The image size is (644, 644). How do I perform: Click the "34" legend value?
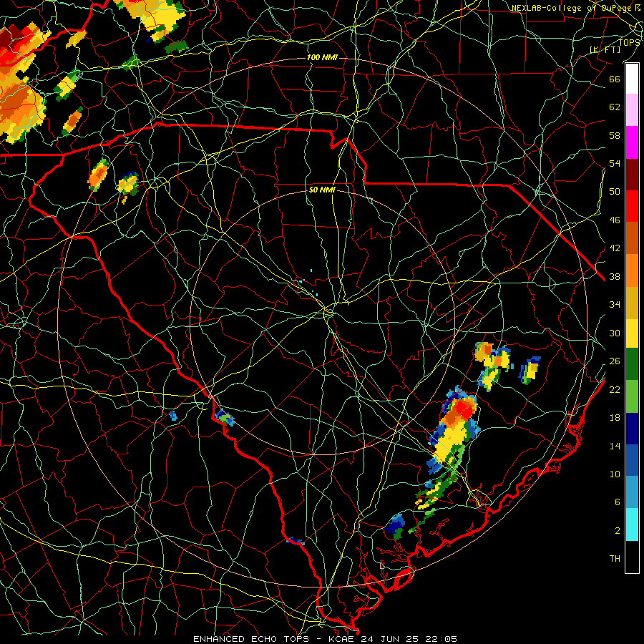coord(615,305)
